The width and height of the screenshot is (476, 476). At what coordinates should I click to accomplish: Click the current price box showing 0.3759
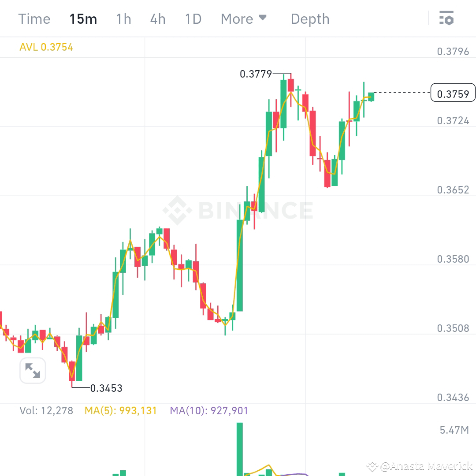452,93
